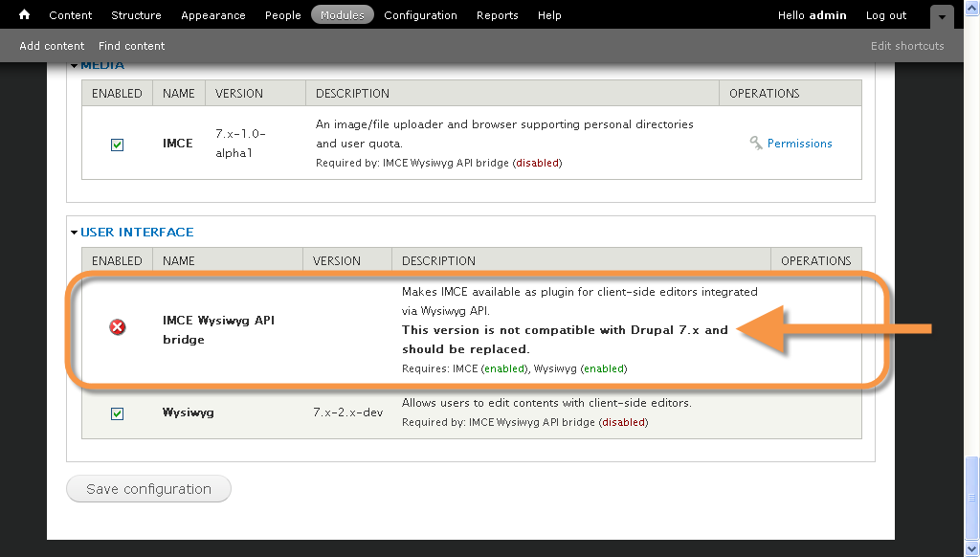980x557 pixels.
Task: Click the 7.x-1.0-alpha1 version text
Action: coord(240,144)
